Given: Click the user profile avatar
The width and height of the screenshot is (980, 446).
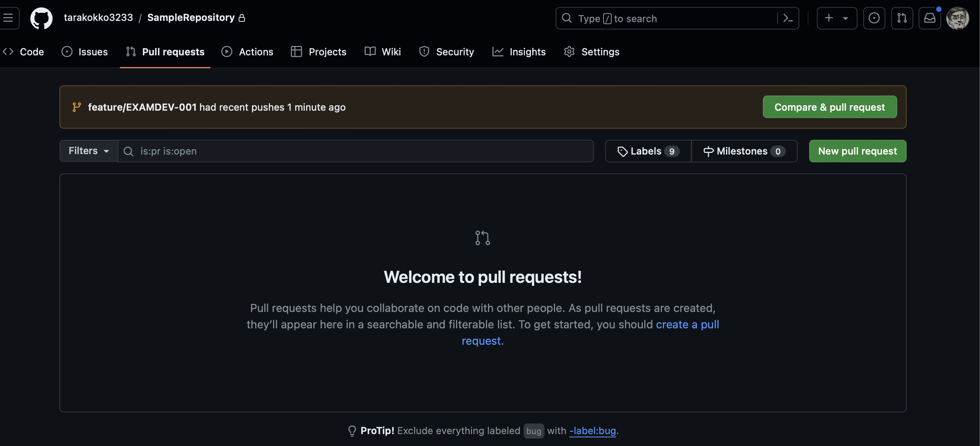Looking at the screenshot, I should (957, 18).
